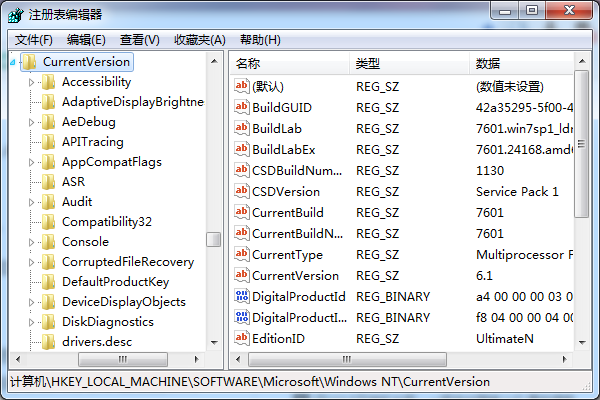Click the AeDebug folder icon
The width and height of the screenshot is (600, 400).
click(48, 122)
